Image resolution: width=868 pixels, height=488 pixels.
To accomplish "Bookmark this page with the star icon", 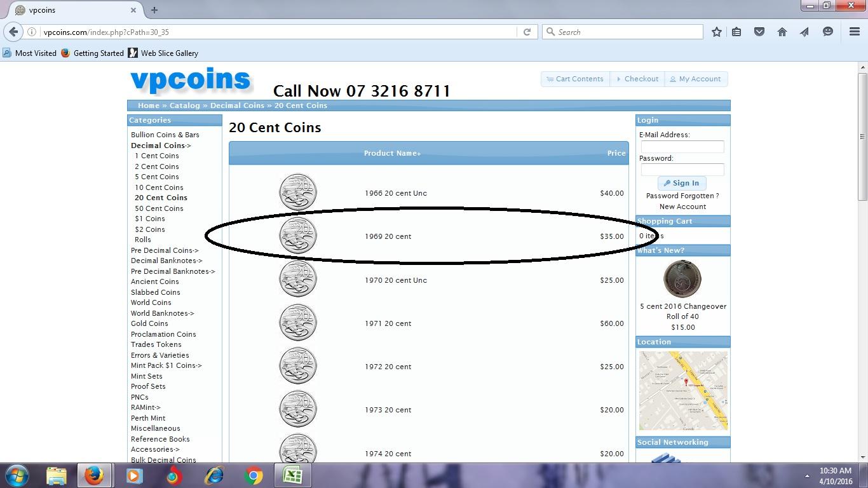I will click(x=717, y=32).
